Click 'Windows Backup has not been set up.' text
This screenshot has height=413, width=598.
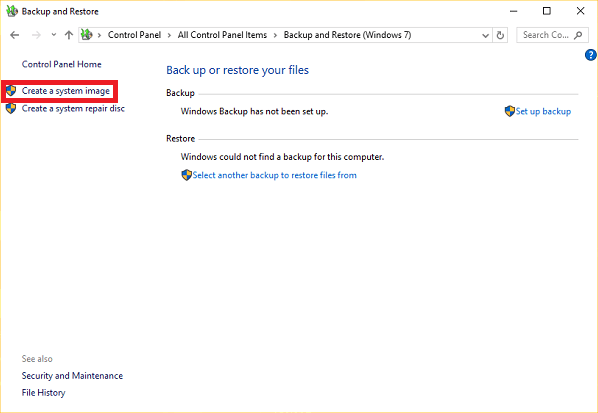click(x=254, y=111)
